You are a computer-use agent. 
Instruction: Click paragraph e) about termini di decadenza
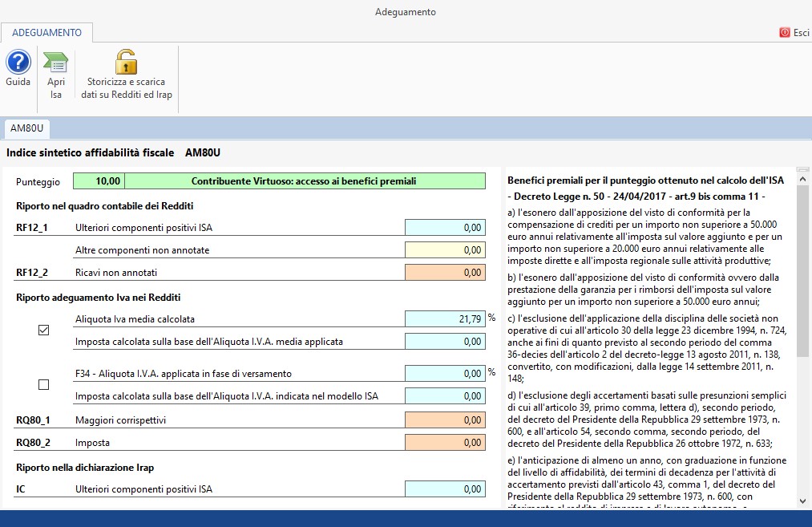click(647, 482)
